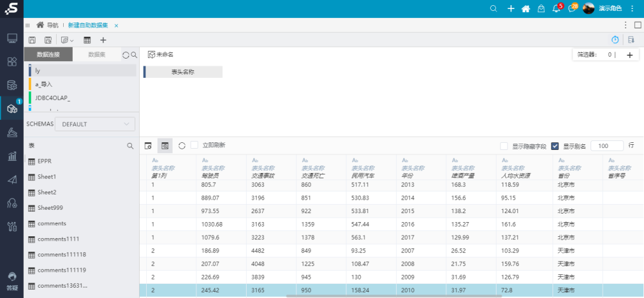
Task: Click the add filter plus button
Action: [630, 55]
